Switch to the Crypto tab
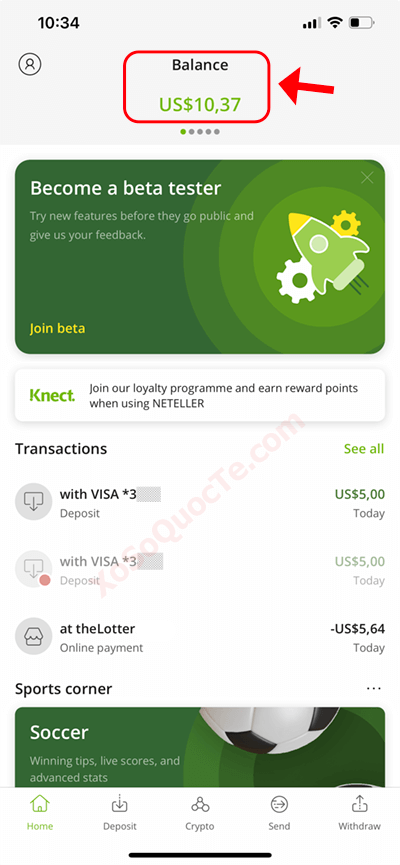The image size is (400, 865). [200, 813]
